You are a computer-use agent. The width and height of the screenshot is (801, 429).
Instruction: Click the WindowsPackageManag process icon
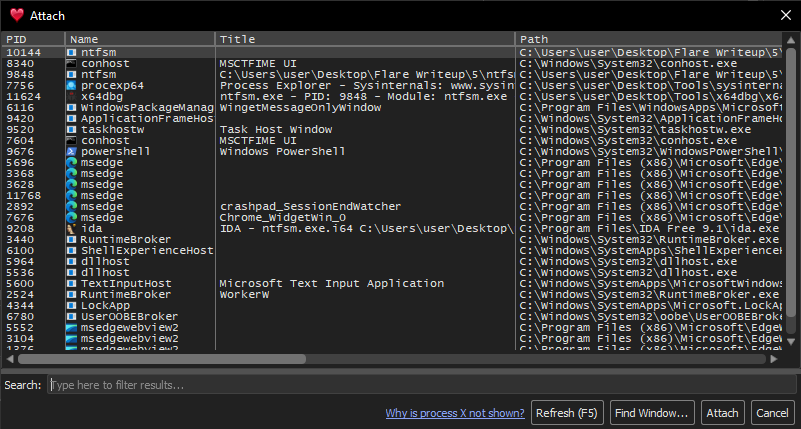72,107
